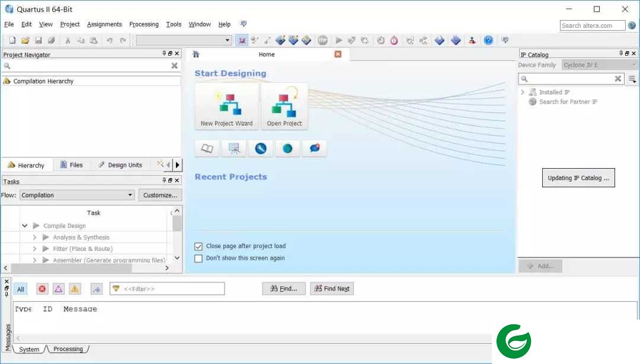Expand the Installed IP tree node
This screenshot has height=364, width=640.
pos(523,92)
